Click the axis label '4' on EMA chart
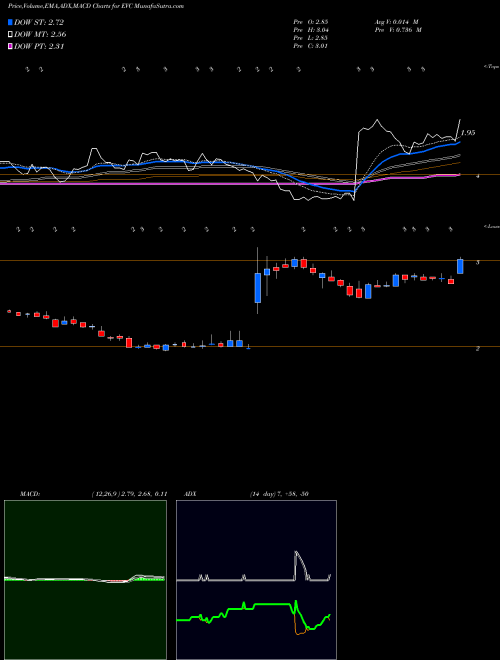This screenshot has height=660, width=500. click(477, 176)
